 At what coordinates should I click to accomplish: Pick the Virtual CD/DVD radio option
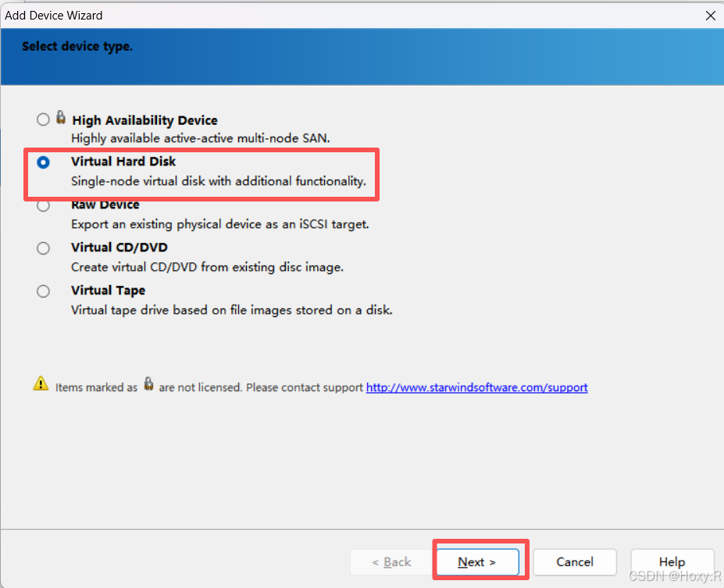[43, 248]
